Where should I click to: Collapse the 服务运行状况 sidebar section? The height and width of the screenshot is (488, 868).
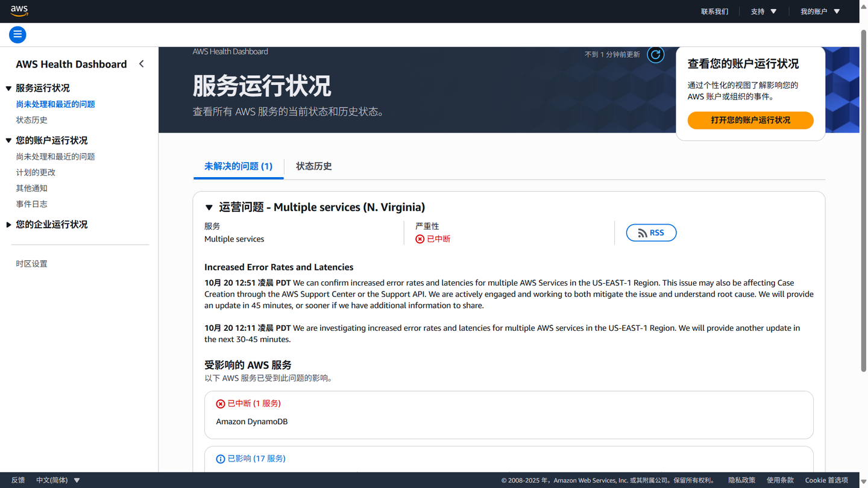pos(8,87)
